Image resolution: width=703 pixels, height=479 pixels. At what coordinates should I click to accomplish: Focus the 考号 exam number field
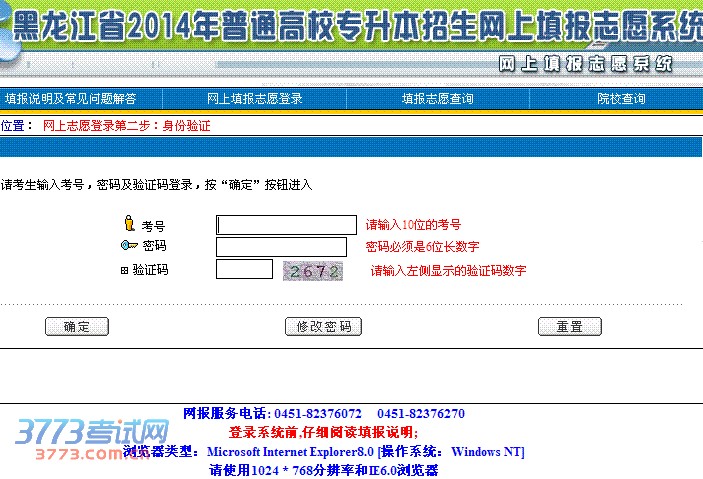point(286,225)
